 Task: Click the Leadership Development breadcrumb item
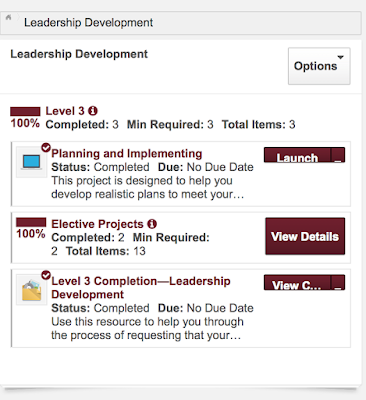pyautogui.click(x=88, y=23)
